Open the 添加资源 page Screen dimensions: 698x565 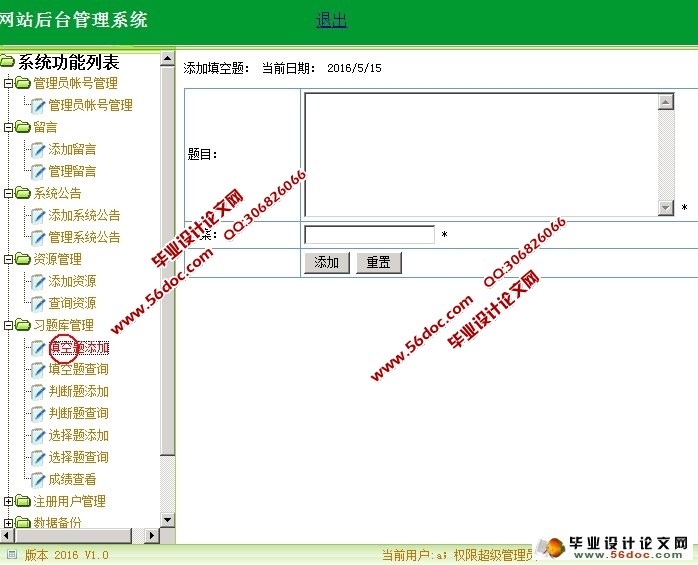pyautogui.click(x=72, y=281)
